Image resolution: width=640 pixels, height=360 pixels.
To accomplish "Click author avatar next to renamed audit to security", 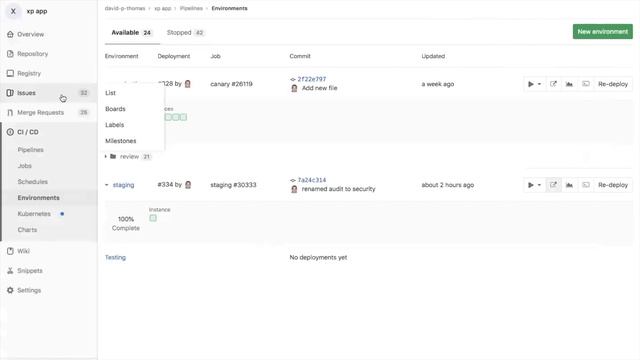I will click(294, 189).
